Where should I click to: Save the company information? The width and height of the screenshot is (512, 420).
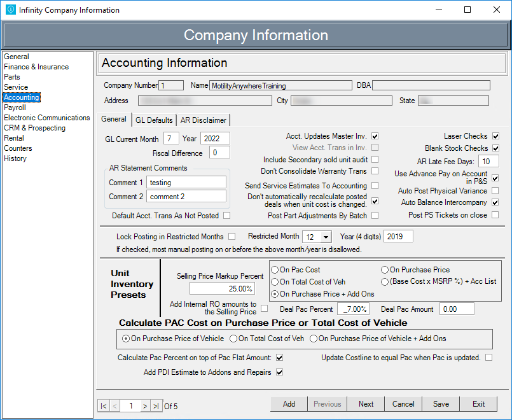click(x=441, y=404)
